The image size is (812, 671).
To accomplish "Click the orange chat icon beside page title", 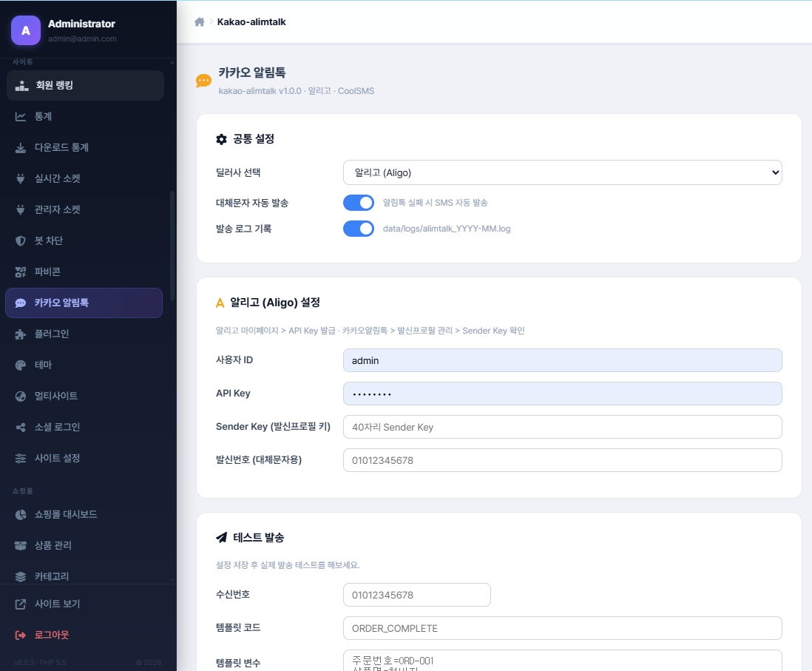I will pyautogui.click(x=203, y=81).
